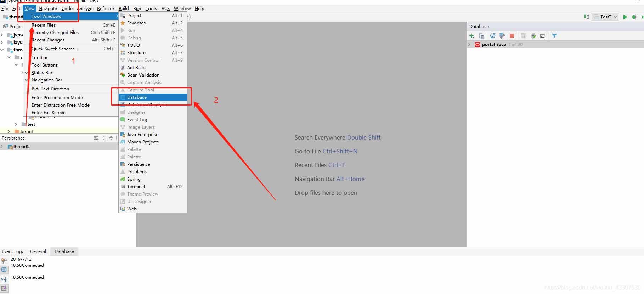Open Recently Changed Files entry
Image resolution: width=644 pixels, height=294 pixels.
(70, 33)
